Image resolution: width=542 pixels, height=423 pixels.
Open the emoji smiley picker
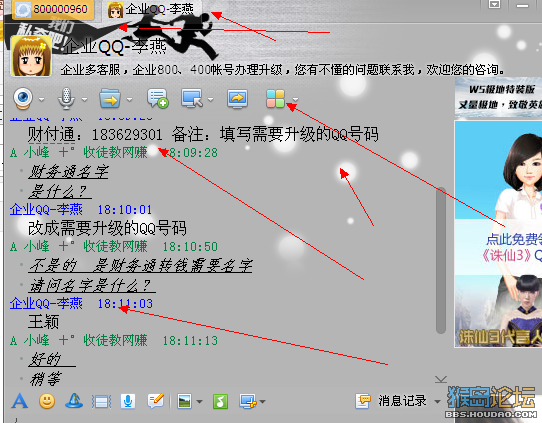click(x=47, y=401)
